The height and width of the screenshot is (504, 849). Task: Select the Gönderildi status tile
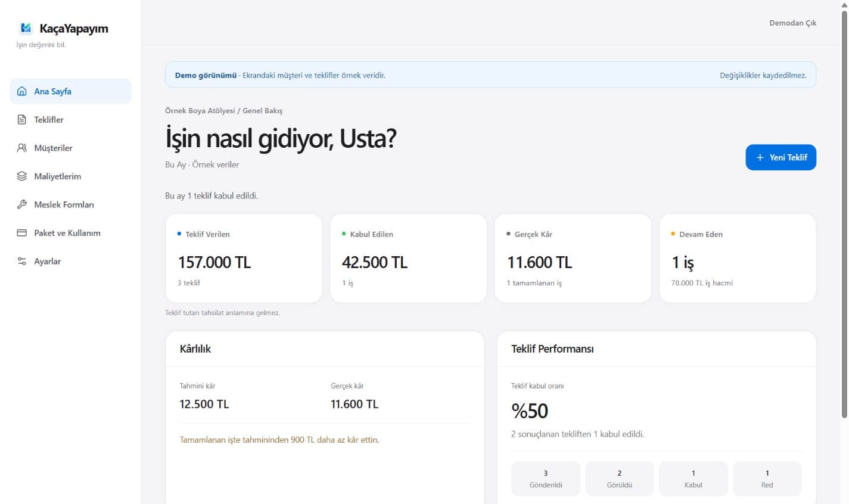(x=546, y=479)
